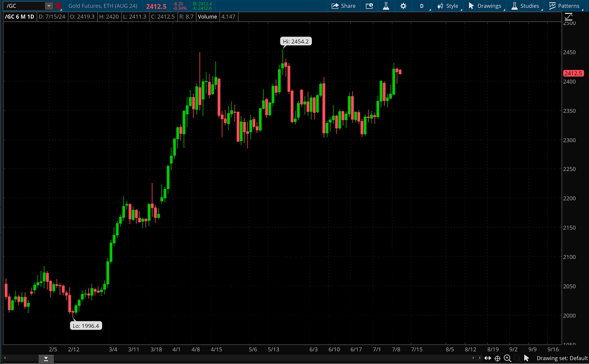
Task: Click the /GC 6 M 1D chart label
Action: pyautogui.click(x=19, y=17)
